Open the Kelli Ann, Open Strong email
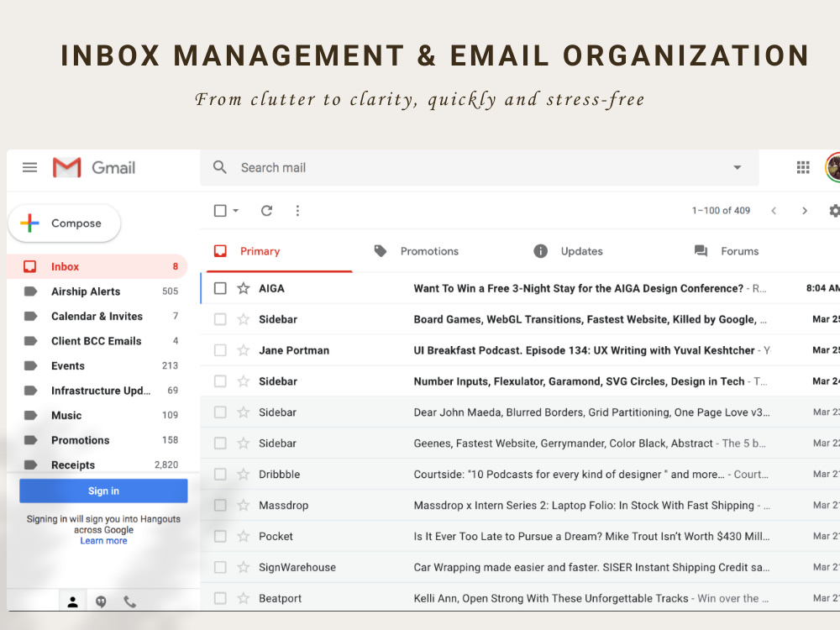This screenshot has height=630, width=840. point(521,598)
